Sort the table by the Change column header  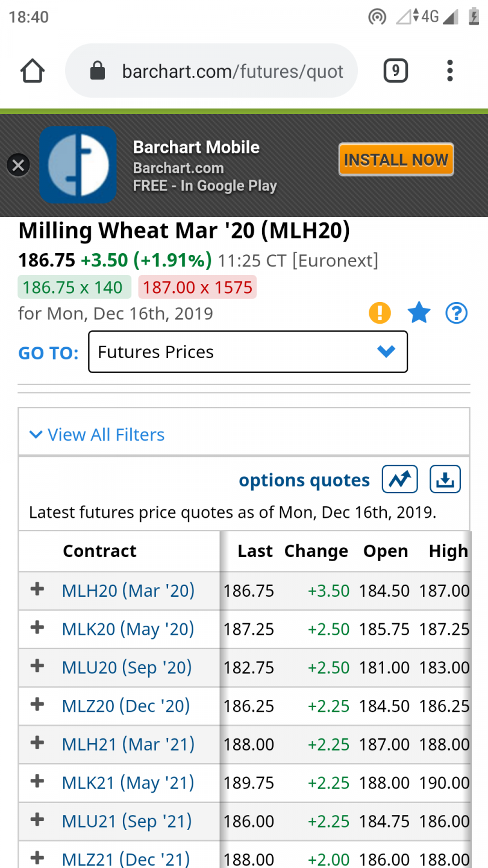pyautogui.click(x=316, y=551)
